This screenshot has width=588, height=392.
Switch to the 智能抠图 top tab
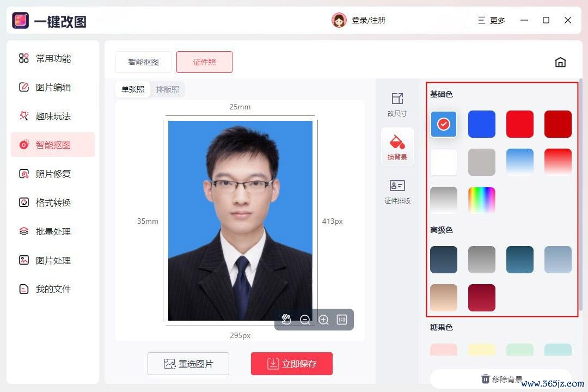pyautogui.click(x=143, y=62)
